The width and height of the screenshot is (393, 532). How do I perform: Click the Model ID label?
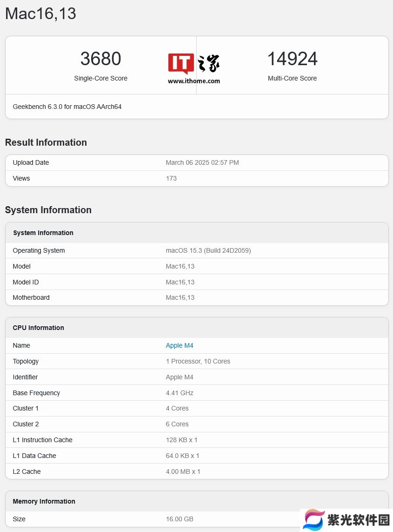26,282
